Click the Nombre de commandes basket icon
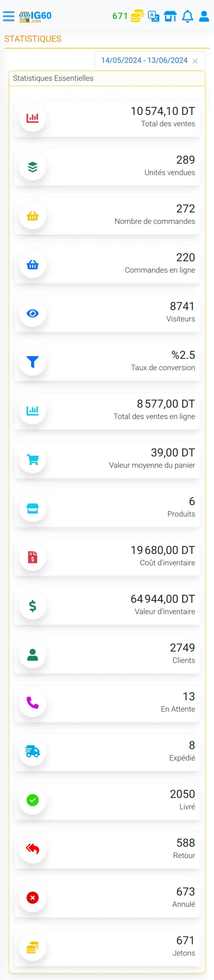Viewport: 214px width, 980px height. pyautogui.click(x=33, y=216)
